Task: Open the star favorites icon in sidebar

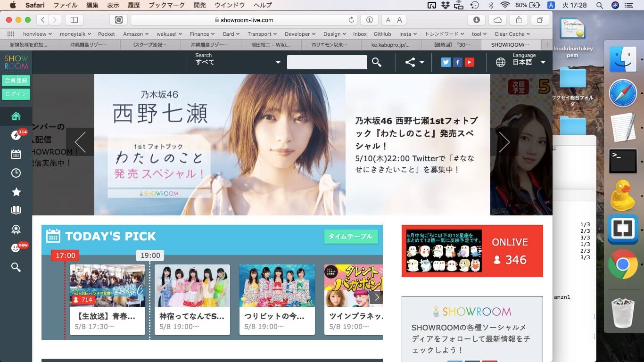Action: (16, 192)
